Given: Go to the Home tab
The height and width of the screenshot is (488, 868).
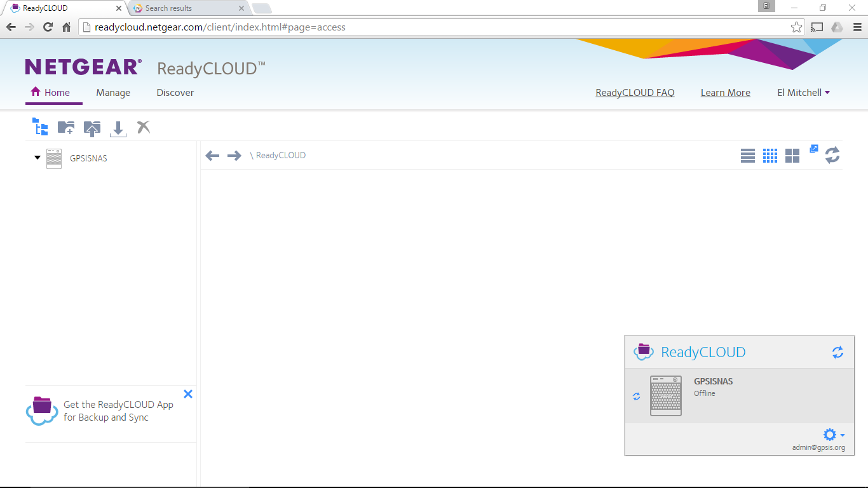Looking at the screenshot, I should coord(50,93).
